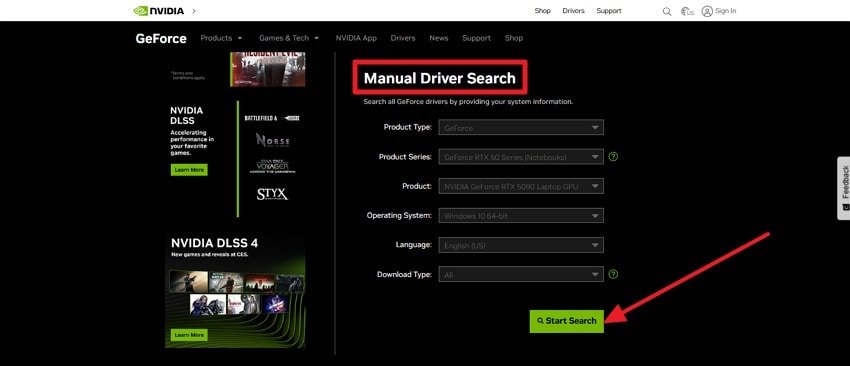This screenshot has height=366, width=850.
Task: Expand the Products menu
Action: [221, 38]
